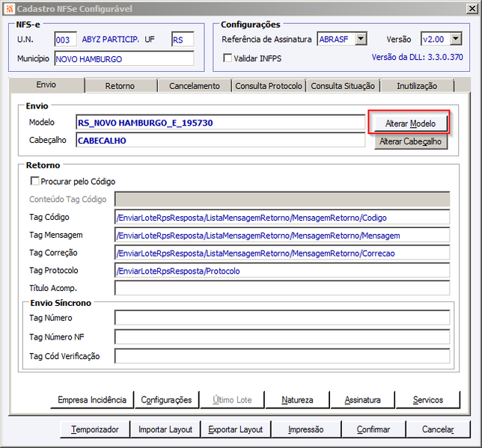Click the Título Acomp. input field
Image resolution: width=482 pixels, height=448 pixels.
click(x=282, y=288)
